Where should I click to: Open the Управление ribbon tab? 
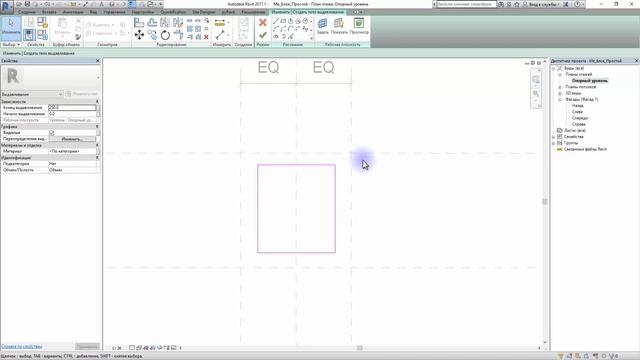tap(114, 12)
